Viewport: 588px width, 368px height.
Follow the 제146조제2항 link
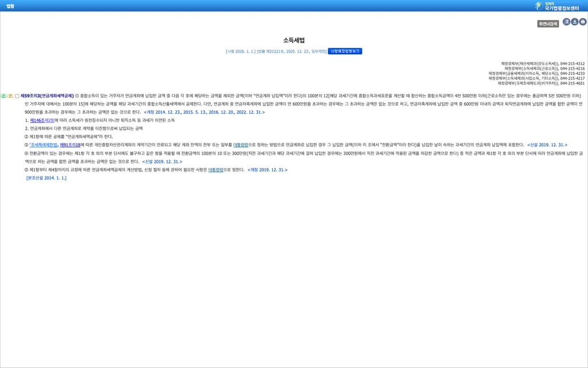pos(42,120)
